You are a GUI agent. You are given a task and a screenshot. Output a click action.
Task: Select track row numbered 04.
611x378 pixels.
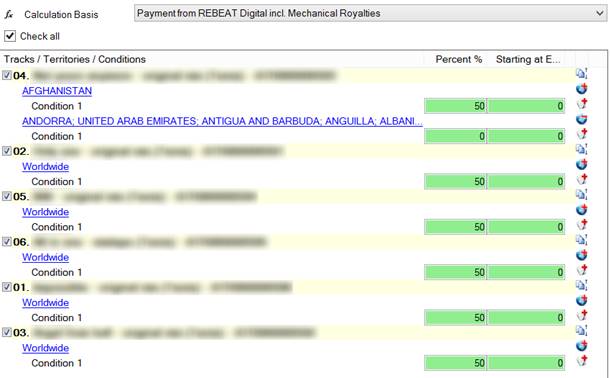pyautogui.click(x=288, y=75)
